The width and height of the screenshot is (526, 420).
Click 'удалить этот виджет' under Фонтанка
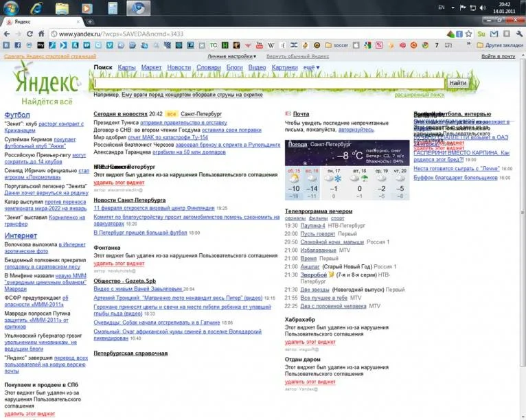click(x=119, y=264)
